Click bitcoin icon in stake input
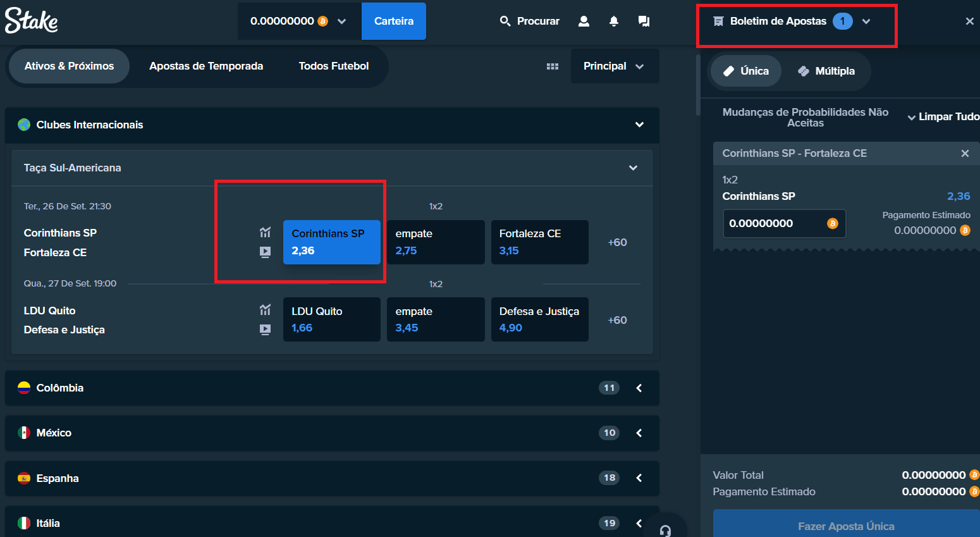Viewport: 980px width, 537px height. point(833,223)
